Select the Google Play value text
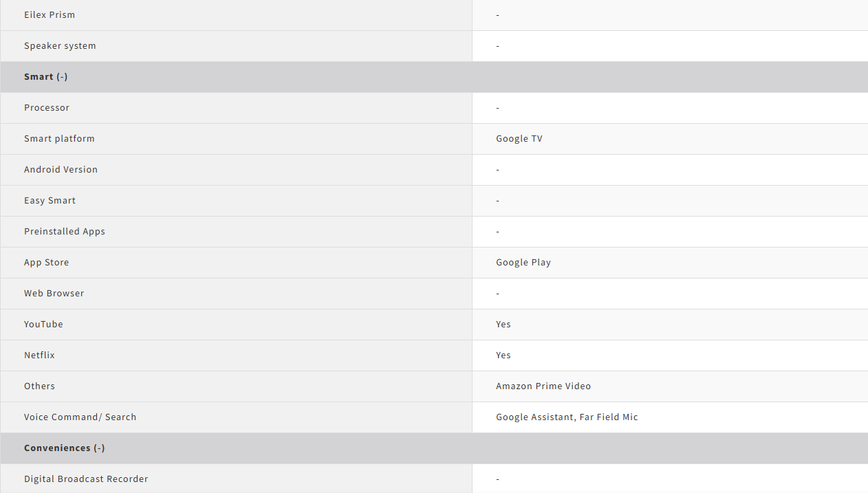868x493 pixels. (x=523, y=263)
